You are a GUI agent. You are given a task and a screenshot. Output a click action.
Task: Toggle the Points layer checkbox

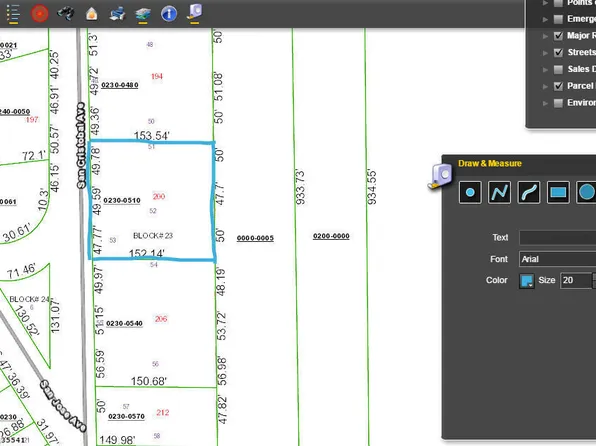tap(558, 3)
